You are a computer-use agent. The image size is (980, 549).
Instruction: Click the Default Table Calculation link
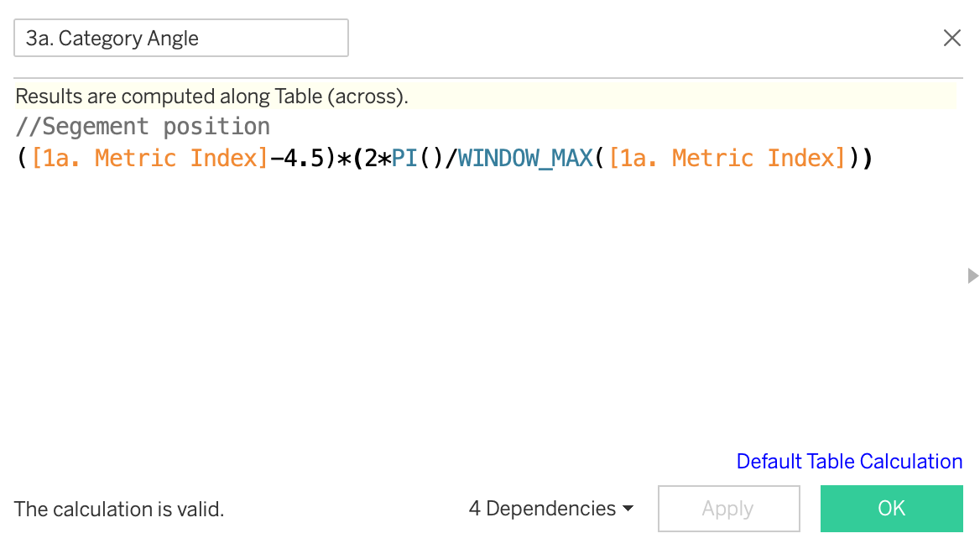click(x=849, y=462)
